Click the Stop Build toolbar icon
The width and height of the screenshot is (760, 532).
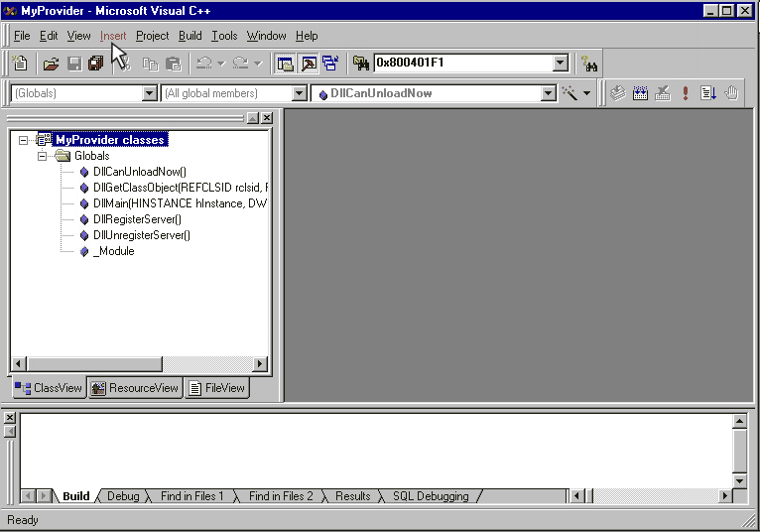tap(663, 92)
